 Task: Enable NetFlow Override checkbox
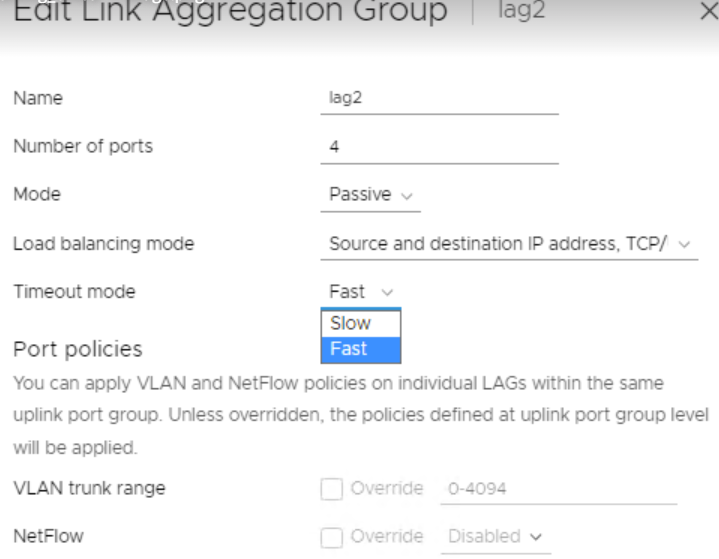(x=332, y=537)
